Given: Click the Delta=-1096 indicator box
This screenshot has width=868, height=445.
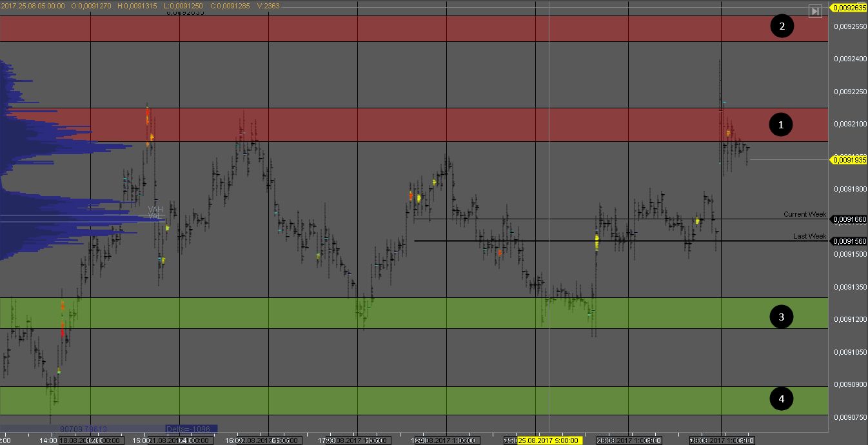Looking at the screenshot, I should coord(191,429).
